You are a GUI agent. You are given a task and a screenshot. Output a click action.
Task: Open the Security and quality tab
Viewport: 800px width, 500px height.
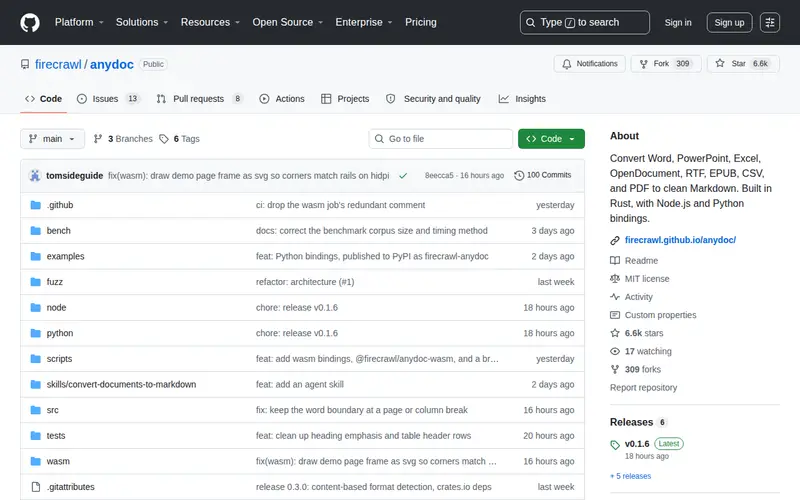(434, 99)
